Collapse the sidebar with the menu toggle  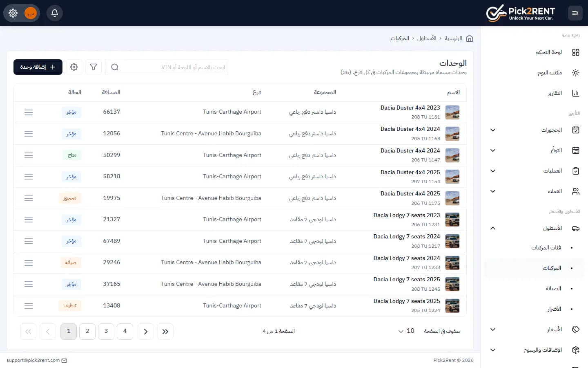(575, 13)
